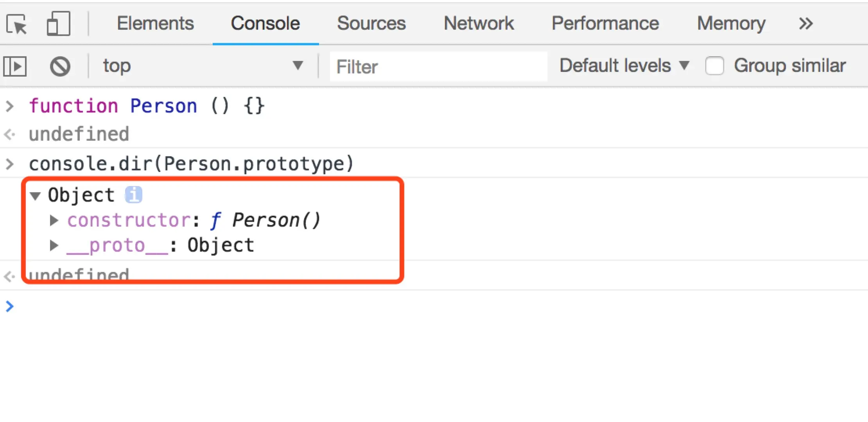Enable the Group similar checkbox
This screenshot has height=422, width=868.
tap(714, 66)
